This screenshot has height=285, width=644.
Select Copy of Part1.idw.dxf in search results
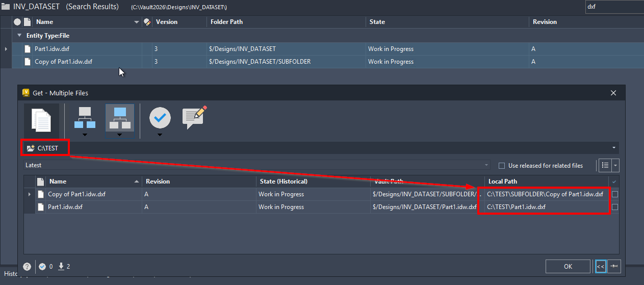(x=328, y=62)
